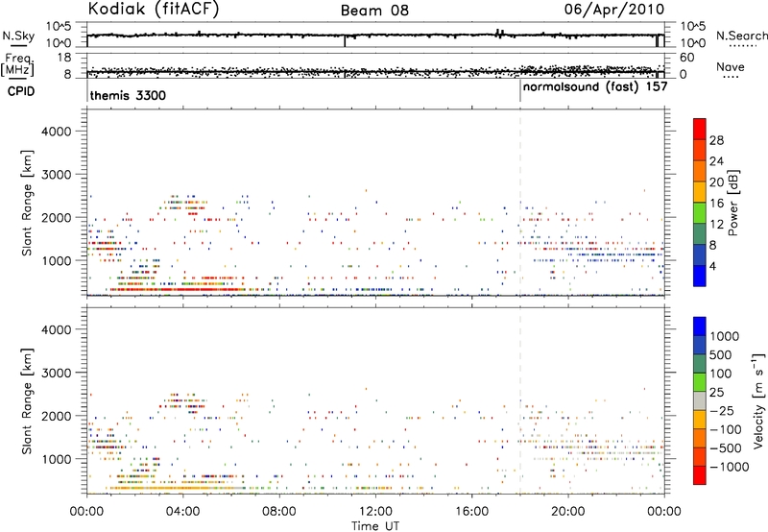The width and height of the screenshot is (768, 532).
Task: Click the "Power [dB]" colorbar title
Action: pos(732,203)
